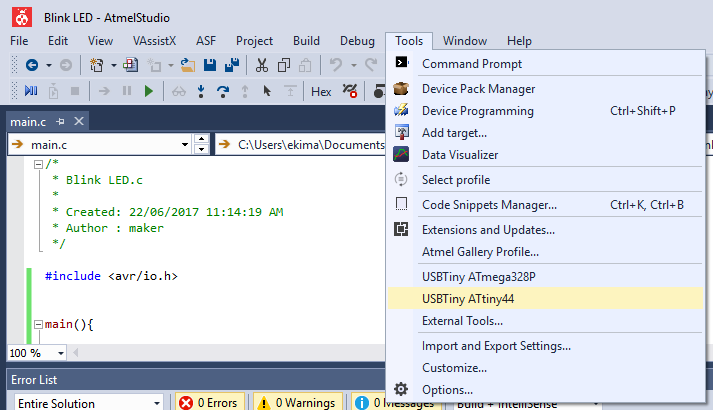Select Device Programming menu entry
The width and height of the screenshot is (713, 410).
tap(545, 110)
